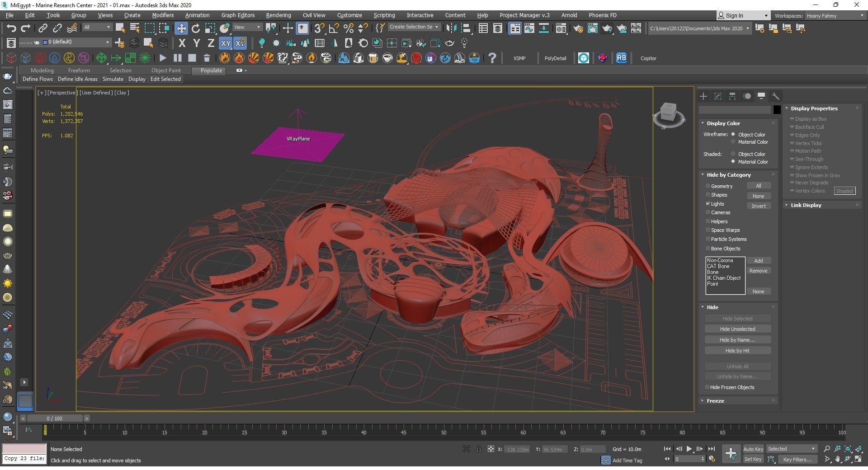The width and height of the screenshot is (868, 470).
Task: Click the Hide Unselected button
Action: point(737,329)
